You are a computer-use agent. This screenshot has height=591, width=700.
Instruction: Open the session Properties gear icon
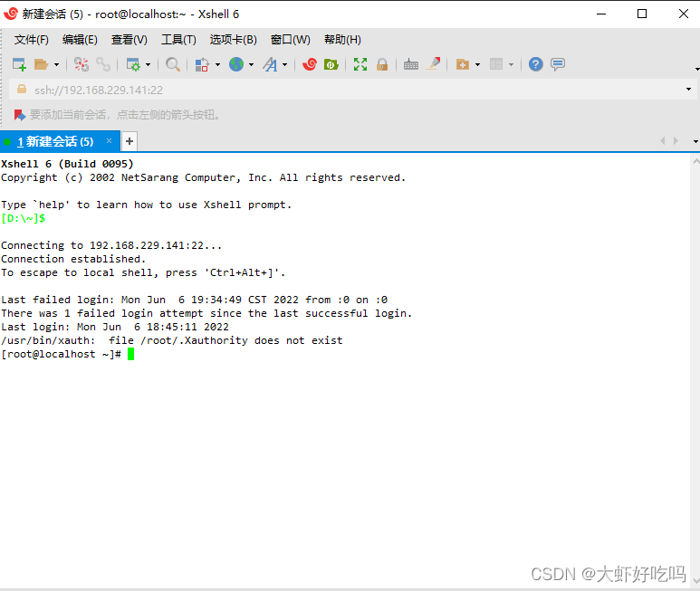pos(133,64)
